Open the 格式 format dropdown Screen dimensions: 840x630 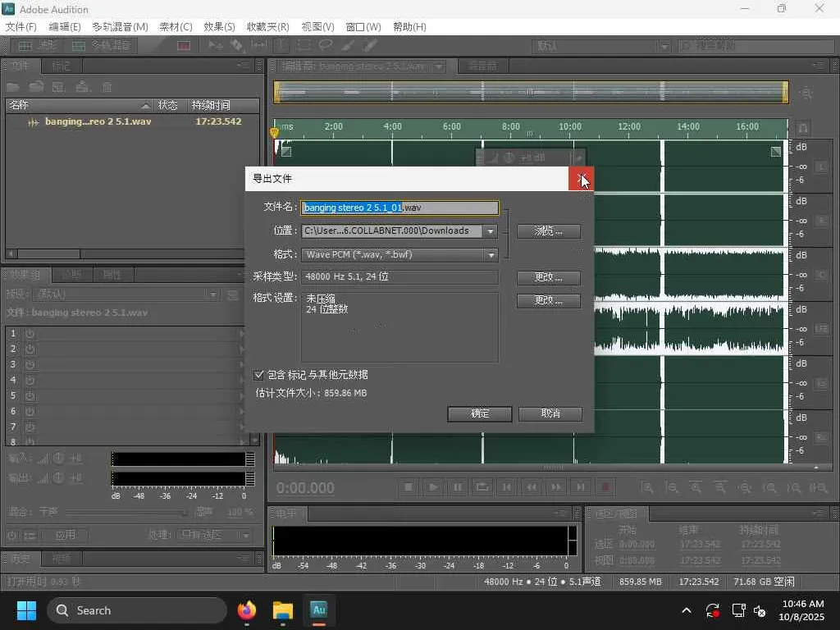[x=490, y=255]
